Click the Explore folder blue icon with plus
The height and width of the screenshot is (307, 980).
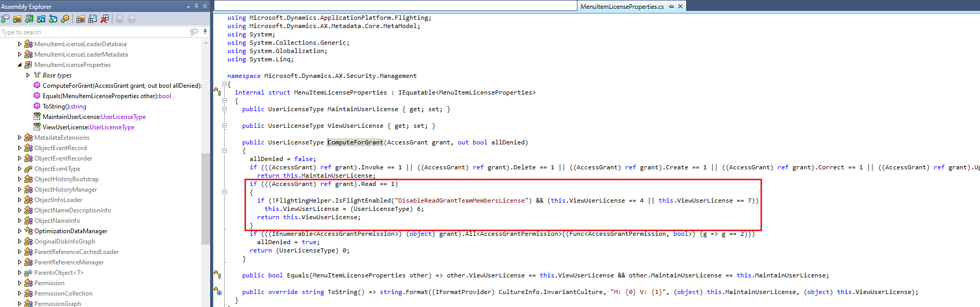pos(41,19)
